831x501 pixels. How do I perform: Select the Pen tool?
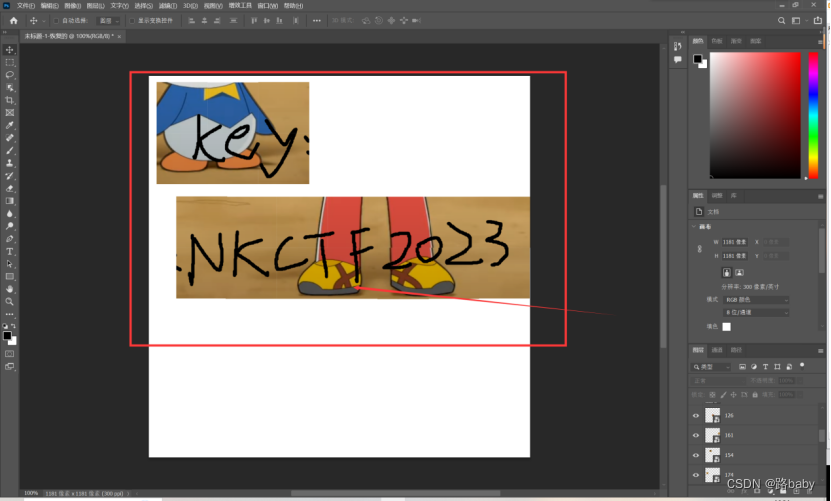(x=10, y=239)
